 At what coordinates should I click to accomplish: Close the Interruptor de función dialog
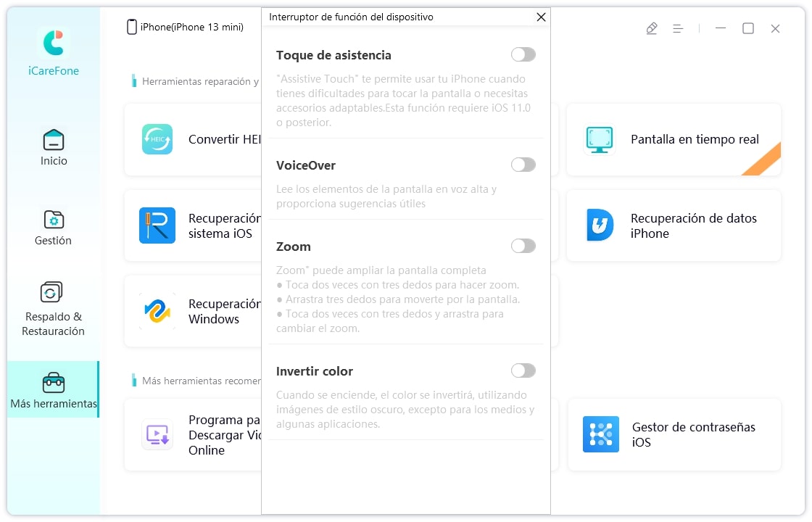click(x=541, y=17)
